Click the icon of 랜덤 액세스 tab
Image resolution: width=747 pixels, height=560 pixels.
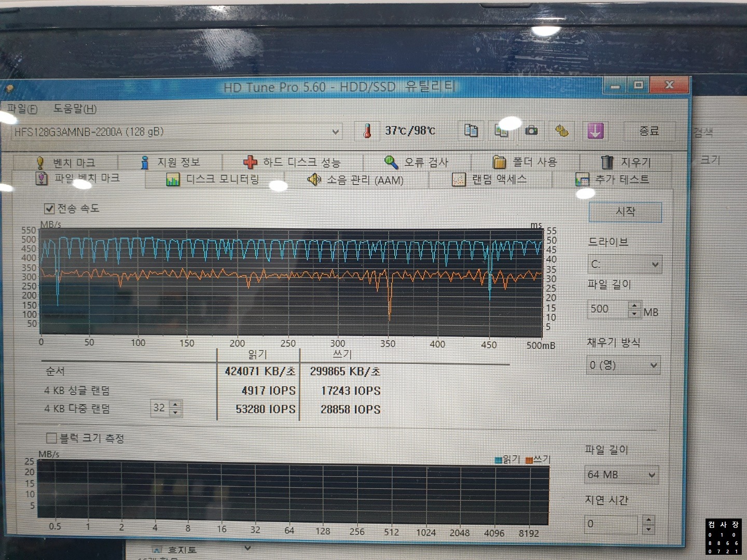459,180
